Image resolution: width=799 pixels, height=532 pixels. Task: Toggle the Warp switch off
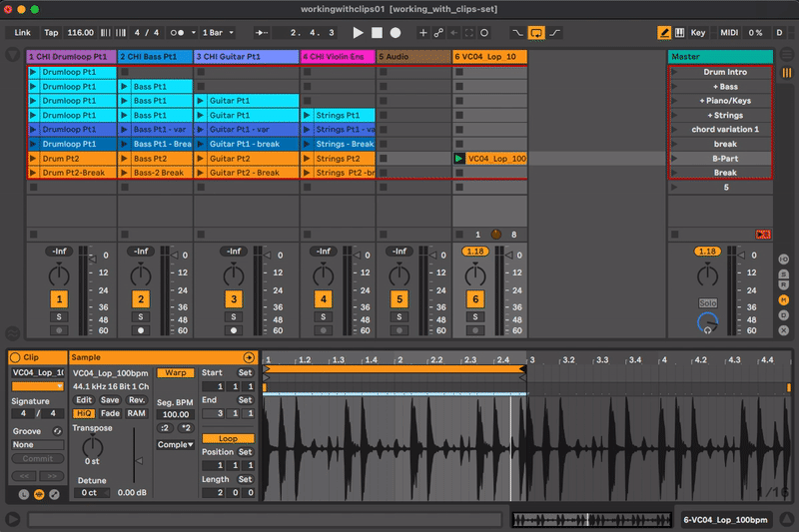(x=176, y=372)
